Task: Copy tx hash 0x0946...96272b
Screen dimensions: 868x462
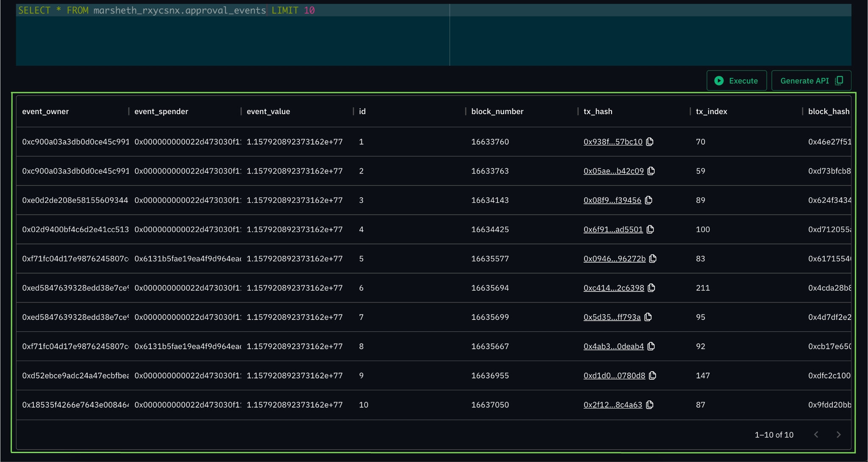Action: click(653, 258)
